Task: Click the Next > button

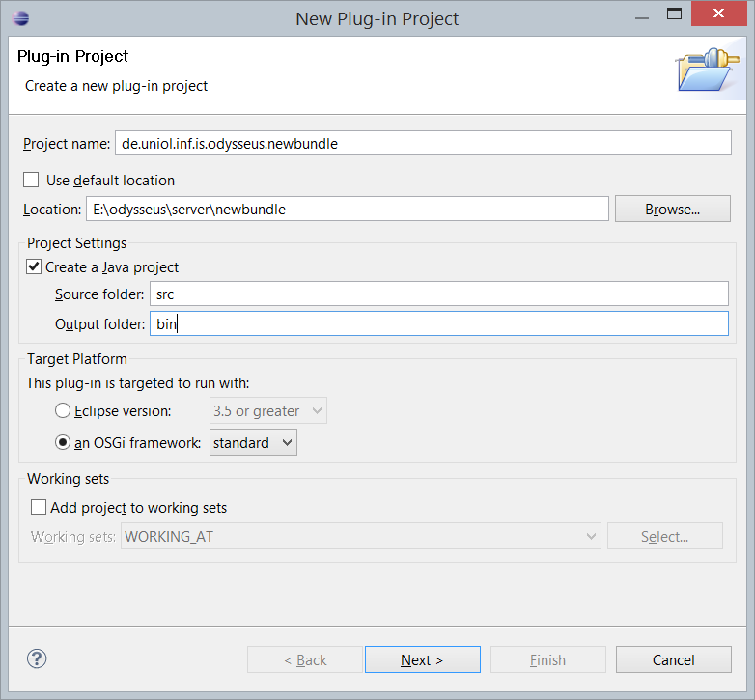Action: (x=423, y=659)
